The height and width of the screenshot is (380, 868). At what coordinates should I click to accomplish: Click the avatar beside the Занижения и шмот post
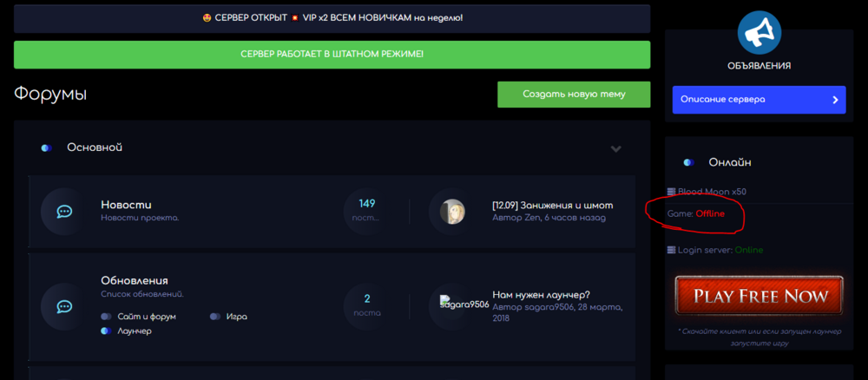(451, 211)
